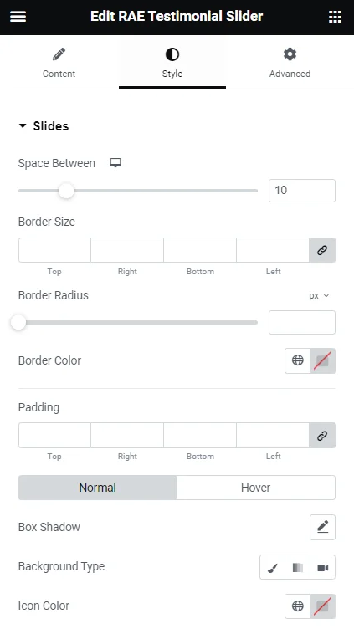Open the px unit dropdown

click(319, 296)
